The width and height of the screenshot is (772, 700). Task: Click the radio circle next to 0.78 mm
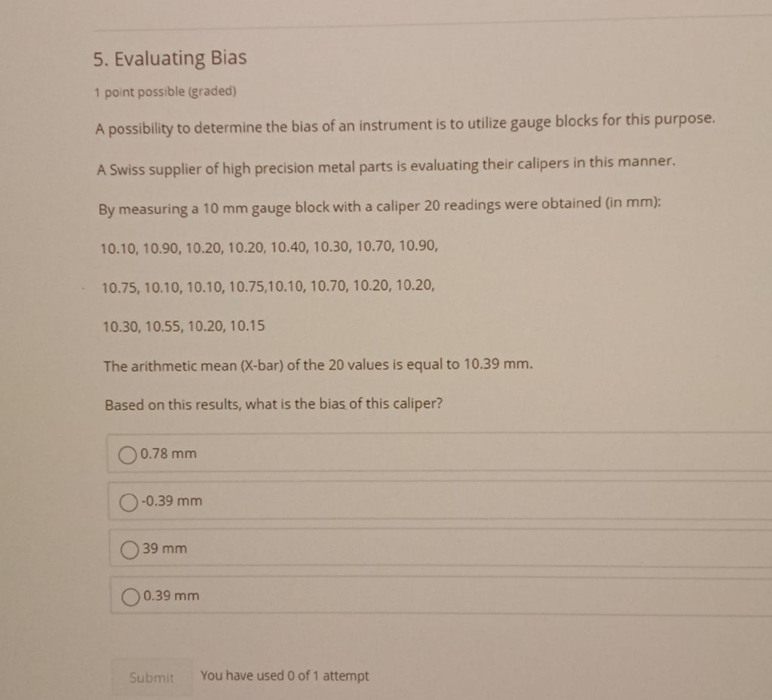(x=128, y=454)
